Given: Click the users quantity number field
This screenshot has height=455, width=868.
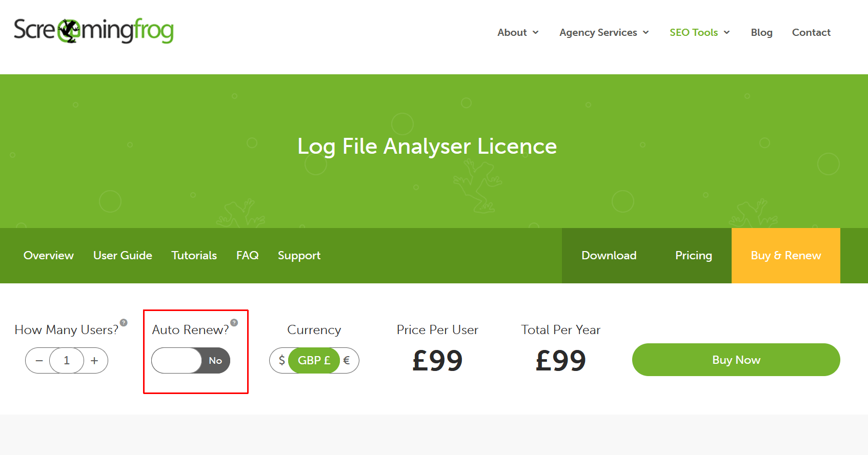Looking at the screenshot, I should (67, 361).
